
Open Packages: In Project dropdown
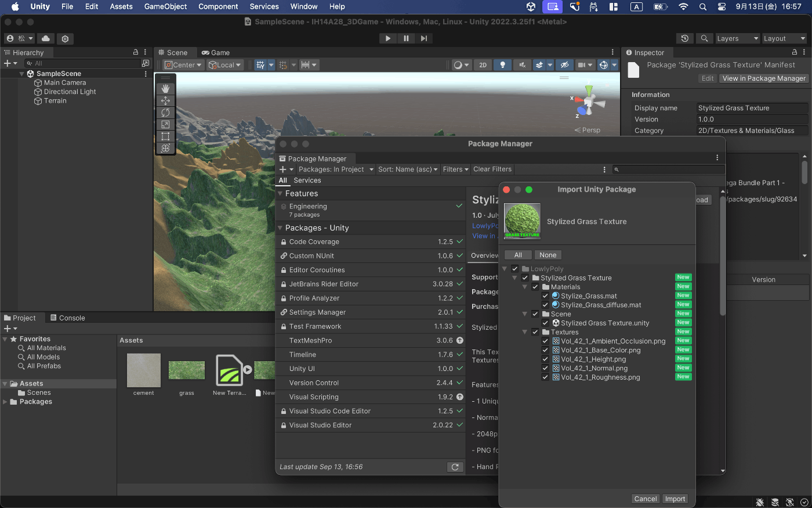(x=335, y=170)
